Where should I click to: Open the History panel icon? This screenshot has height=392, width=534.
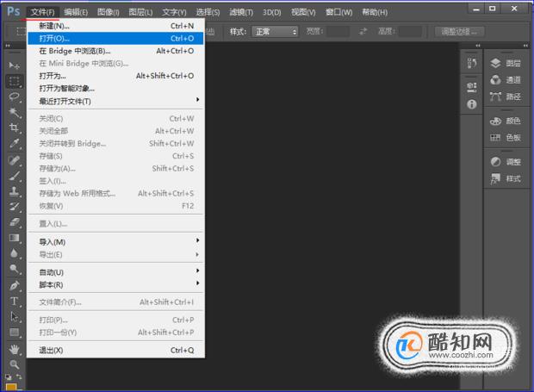pos(472,63)
